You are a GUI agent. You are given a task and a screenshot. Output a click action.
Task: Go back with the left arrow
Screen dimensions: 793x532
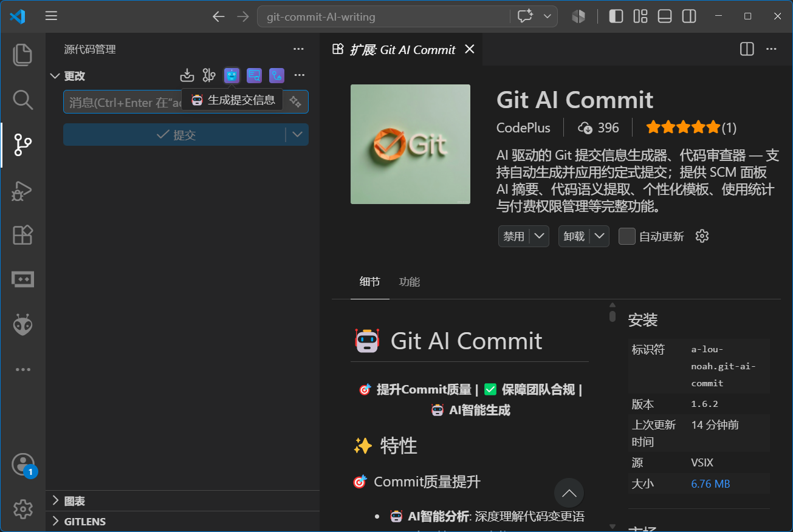pos(219,16)
